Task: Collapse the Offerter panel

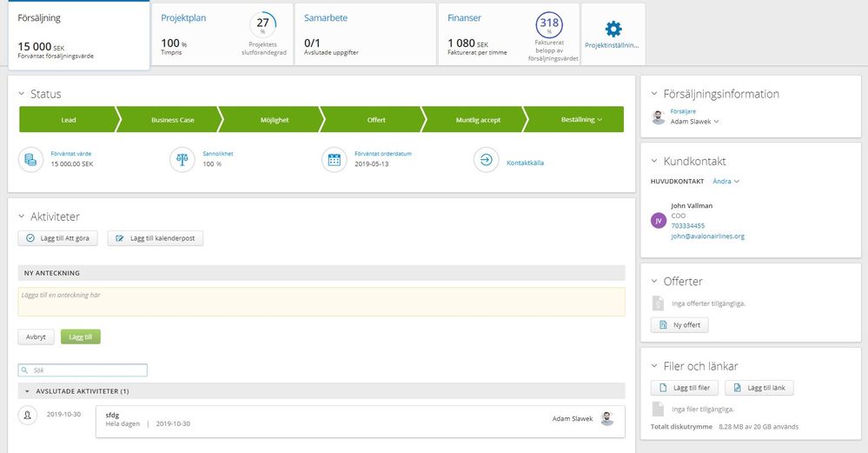Action: click(x=654, y=282)
